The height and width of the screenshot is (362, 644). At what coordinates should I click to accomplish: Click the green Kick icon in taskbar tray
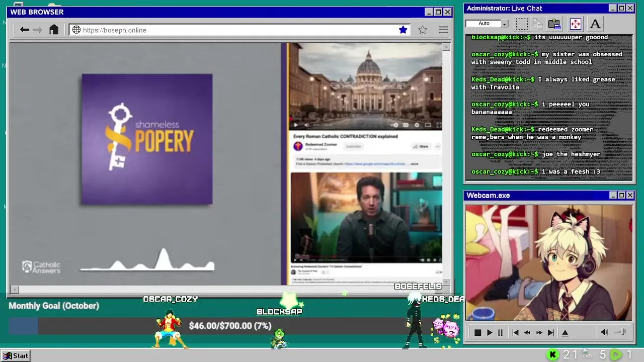point(553,355)
